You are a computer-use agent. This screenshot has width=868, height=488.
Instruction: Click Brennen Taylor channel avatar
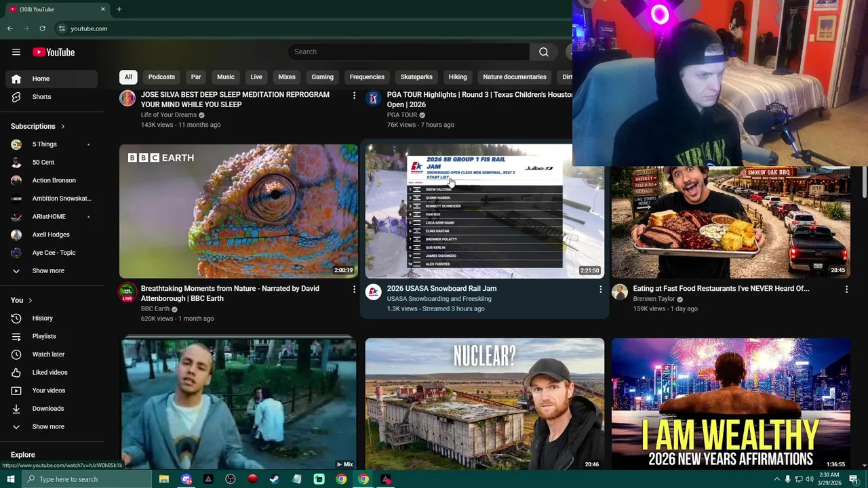[x=619, y=292]
